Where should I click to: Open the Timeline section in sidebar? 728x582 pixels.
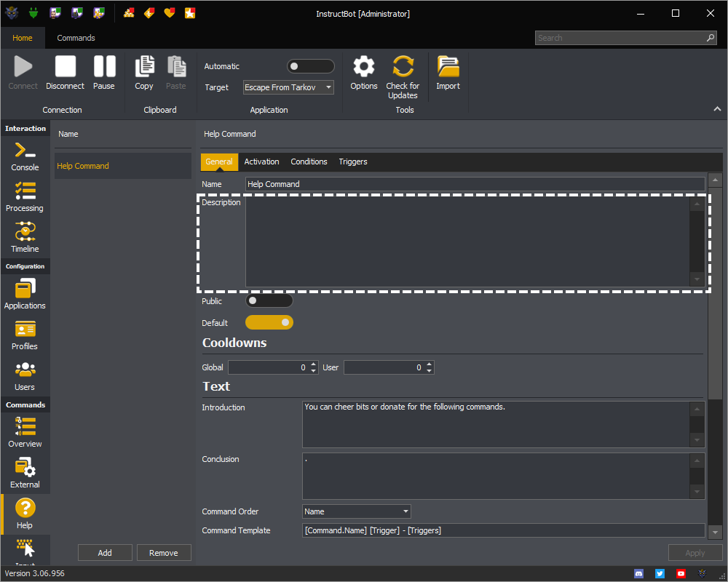tap(25, 237)
